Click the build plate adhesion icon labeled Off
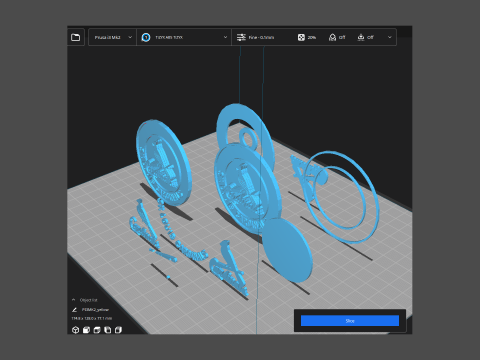The height and width of the screenshot is (360, 480). tap(361, 37)
